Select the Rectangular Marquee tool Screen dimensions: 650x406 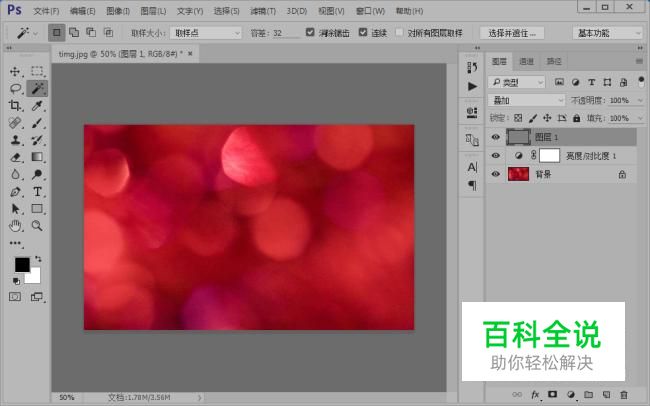(37, 71)
